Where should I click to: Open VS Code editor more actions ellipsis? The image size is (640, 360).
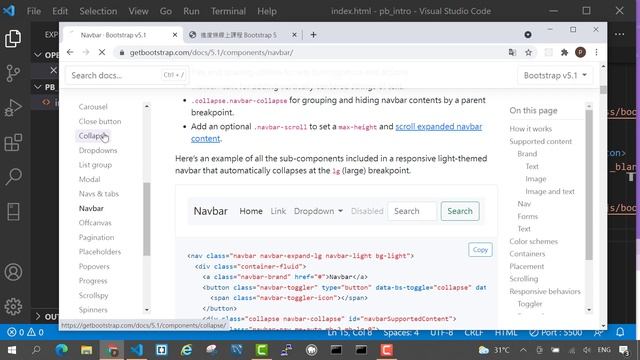coord(620,34)
